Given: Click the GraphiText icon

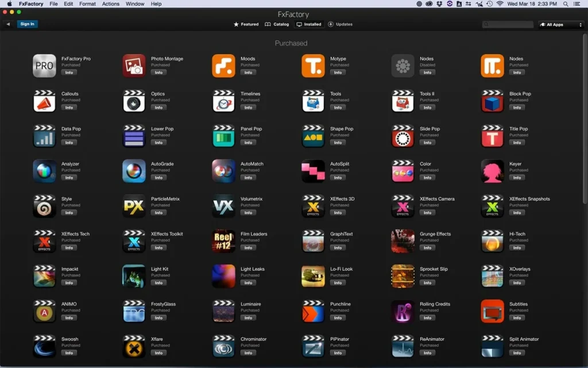Looking at the screenshot, I should tap(313, 241).
